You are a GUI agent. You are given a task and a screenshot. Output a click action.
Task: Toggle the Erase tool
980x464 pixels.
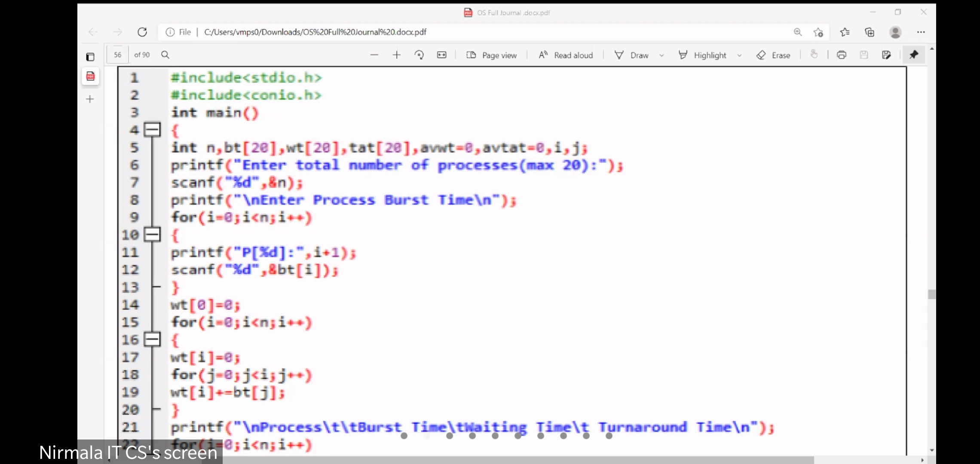[774, 55]
